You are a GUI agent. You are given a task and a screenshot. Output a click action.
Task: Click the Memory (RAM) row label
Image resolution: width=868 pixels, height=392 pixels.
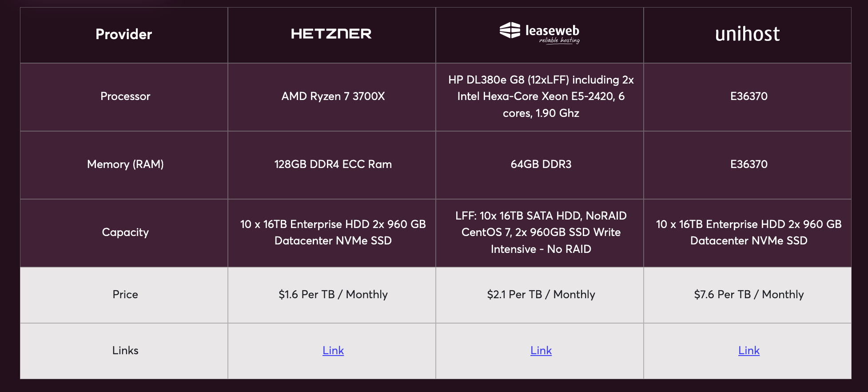(x=125, y=164)
